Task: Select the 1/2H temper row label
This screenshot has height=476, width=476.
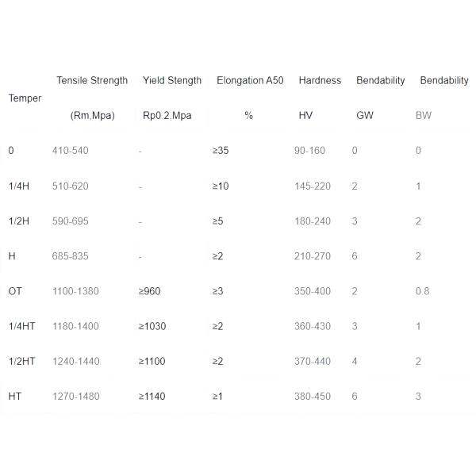Action: (20, 221)
